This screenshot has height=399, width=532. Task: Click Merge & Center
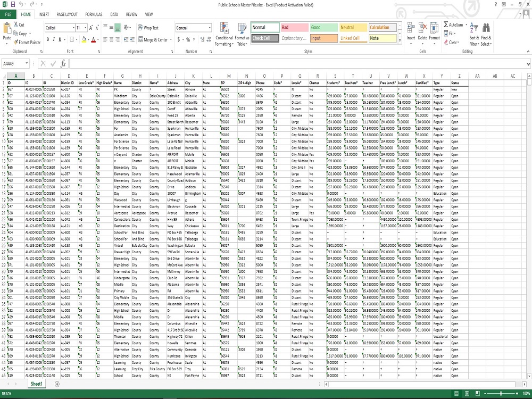click(153, 40)
